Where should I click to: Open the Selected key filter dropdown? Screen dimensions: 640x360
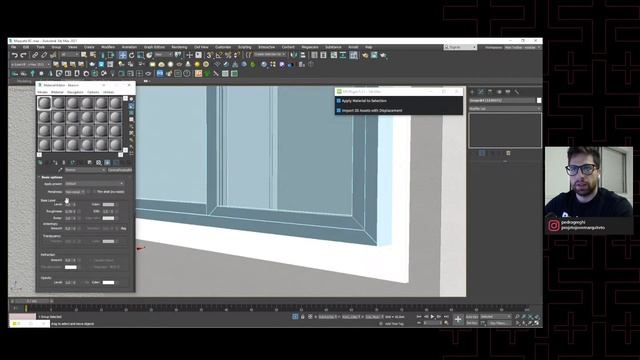(x=496, y=316)
